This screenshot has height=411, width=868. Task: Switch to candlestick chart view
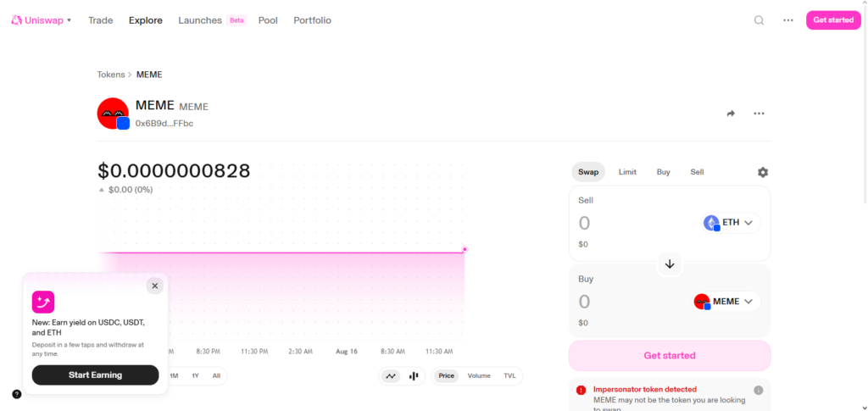point(414,376)
